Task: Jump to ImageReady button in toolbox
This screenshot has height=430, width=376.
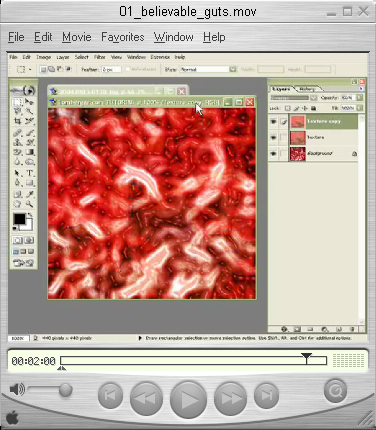Action: [23, 263]
